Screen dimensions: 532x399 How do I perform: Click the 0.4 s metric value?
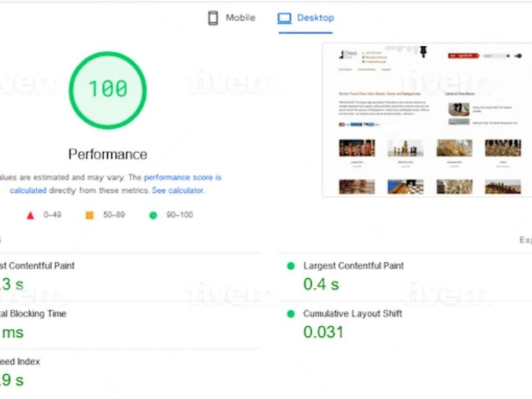[321, 284]
